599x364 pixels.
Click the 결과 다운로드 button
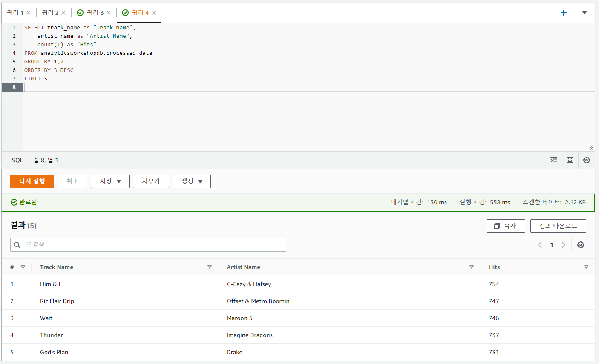pos(558,226)
